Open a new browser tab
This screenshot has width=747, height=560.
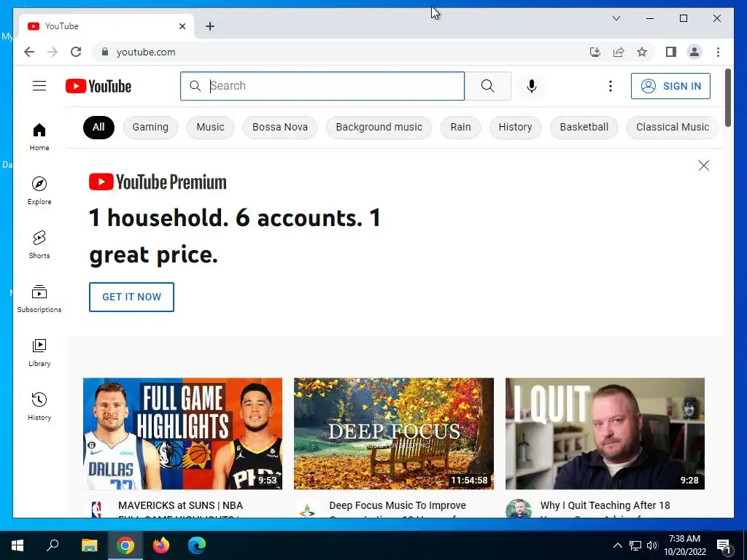(x=210, y=26)
